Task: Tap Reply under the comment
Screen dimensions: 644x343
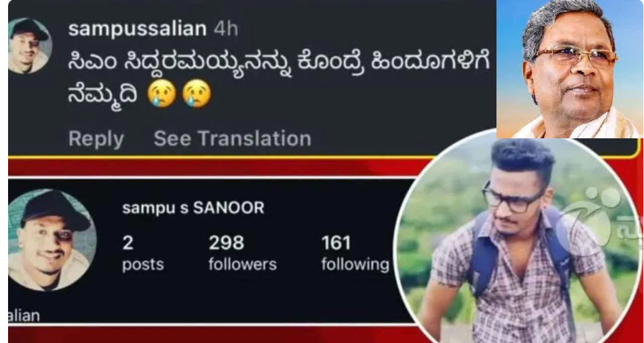Action: tap(96, 139)
